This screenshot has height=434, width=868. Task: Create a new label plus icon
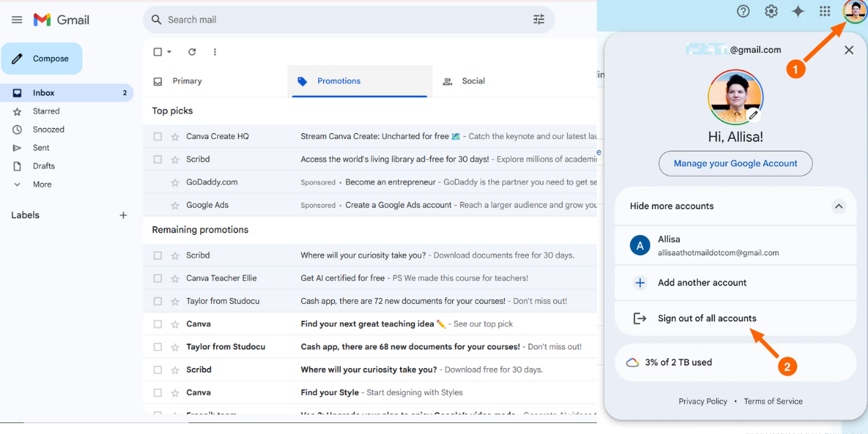pyautogui.click(x=123, y=216)
